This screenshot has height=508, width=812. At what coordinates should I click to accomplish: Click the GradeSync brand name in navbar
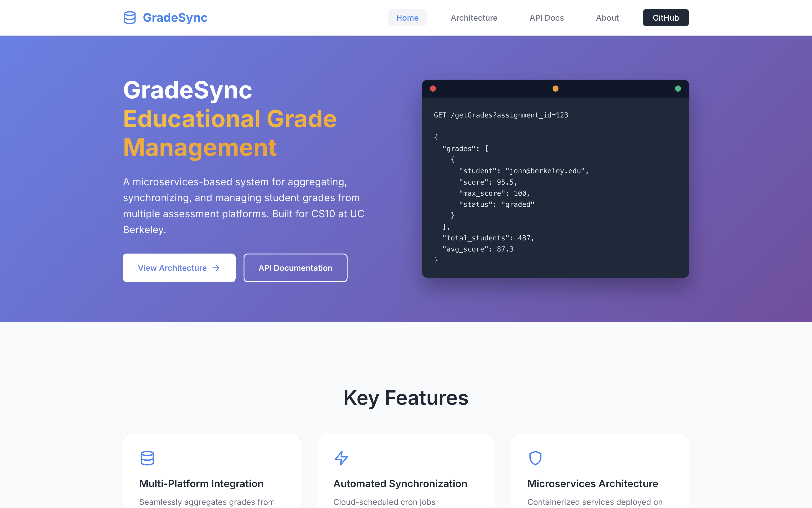(175, 17)
